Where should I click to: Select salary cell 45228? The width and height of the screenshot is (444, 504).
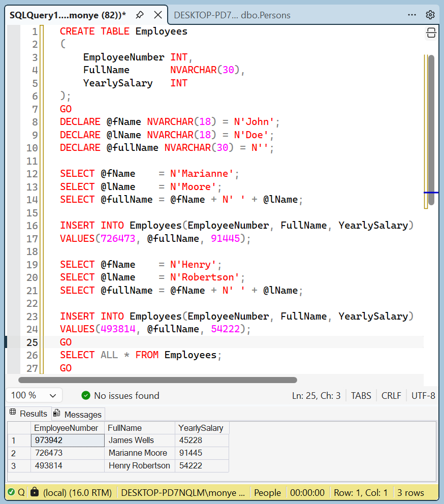pos(202,440)
